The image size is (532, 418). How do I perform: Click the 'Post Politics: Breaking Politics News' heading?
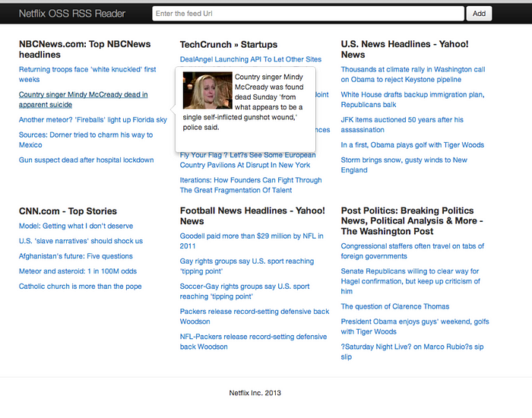[x=412, y=221]
